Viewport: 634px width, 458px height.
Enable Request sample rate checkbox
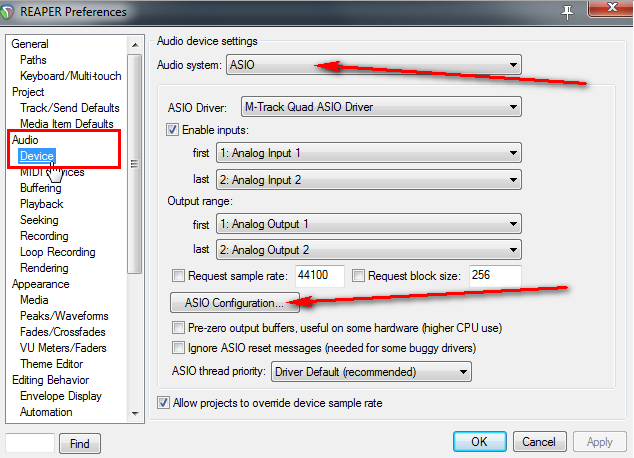click(x=178, y=276)
